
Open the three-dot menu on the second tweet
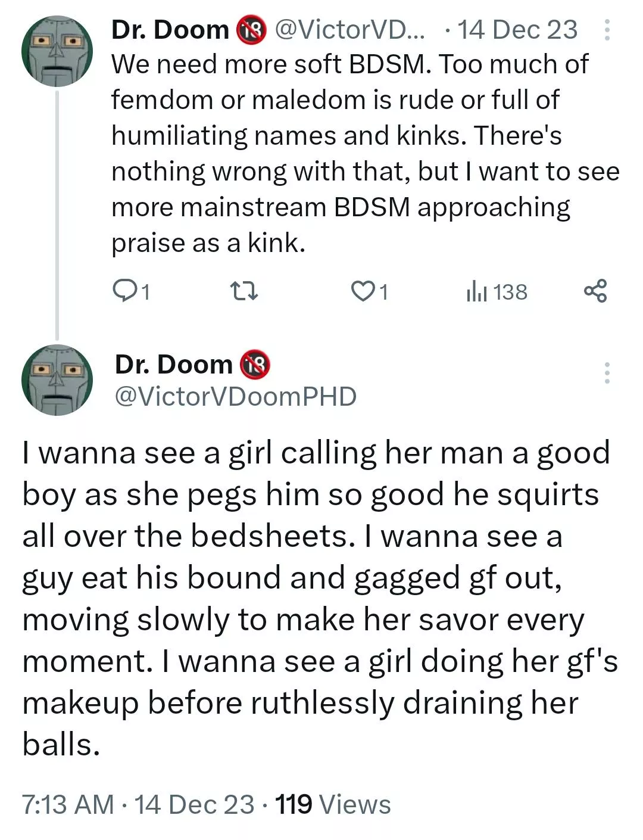(x=608, y=372)
